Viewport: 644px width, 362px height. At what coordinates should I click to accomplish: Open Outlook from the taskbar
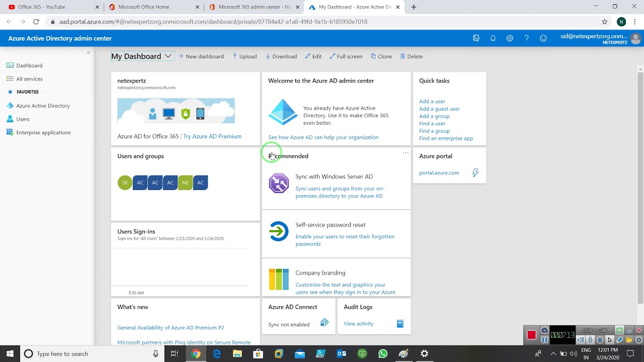click(x=342, y=354)
